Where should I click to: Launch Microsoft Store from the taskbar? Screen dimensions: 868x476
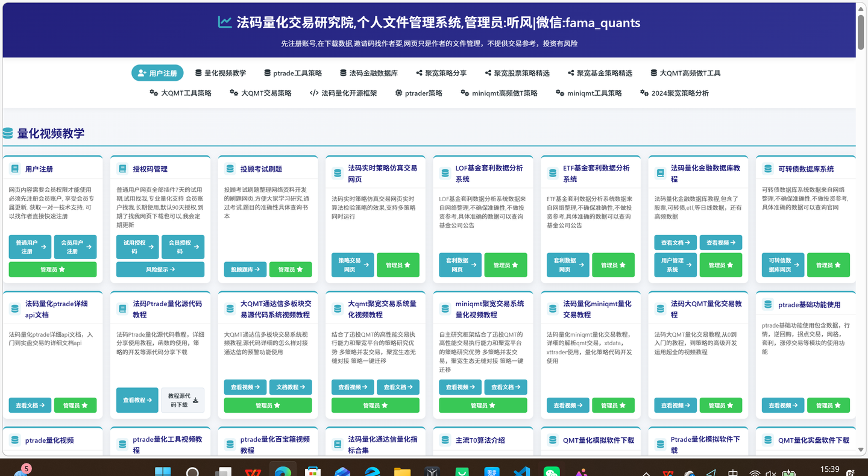pos(312,473)
